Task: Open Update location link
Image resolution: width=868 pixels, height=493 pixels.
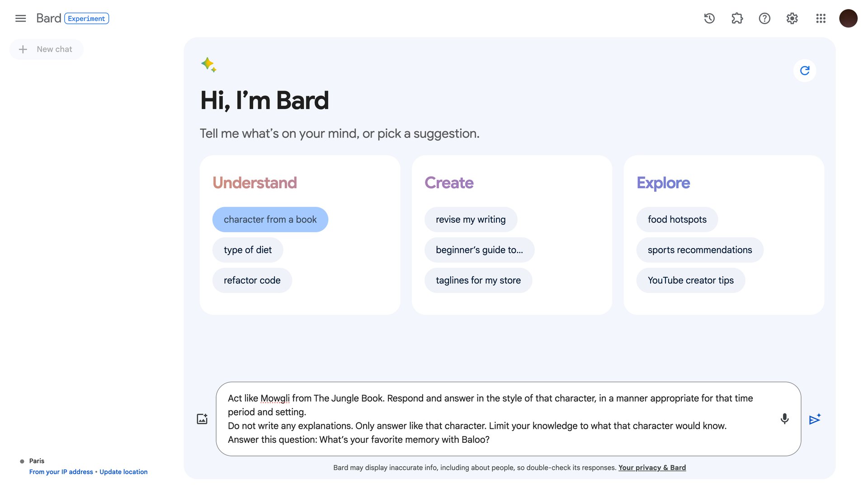Action: click(123, 471)
